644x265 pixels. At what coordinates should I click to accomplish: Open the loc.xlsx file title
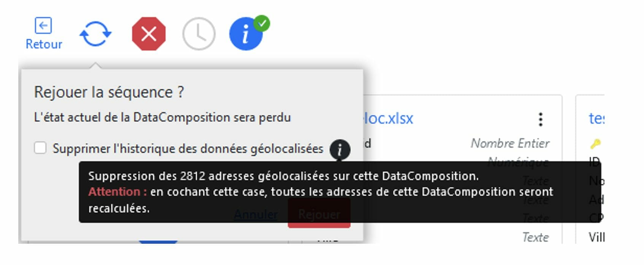tap(388, 118)
